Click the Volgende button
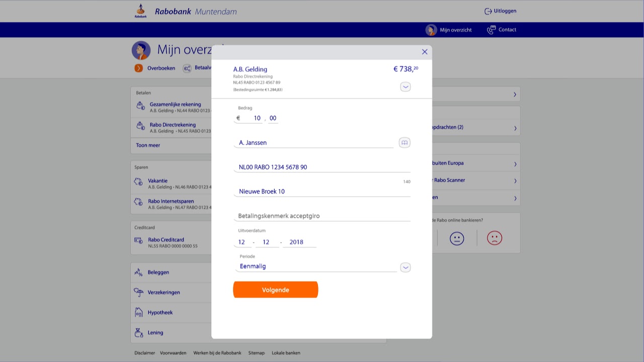644x362 pixels. pos(276,290)
